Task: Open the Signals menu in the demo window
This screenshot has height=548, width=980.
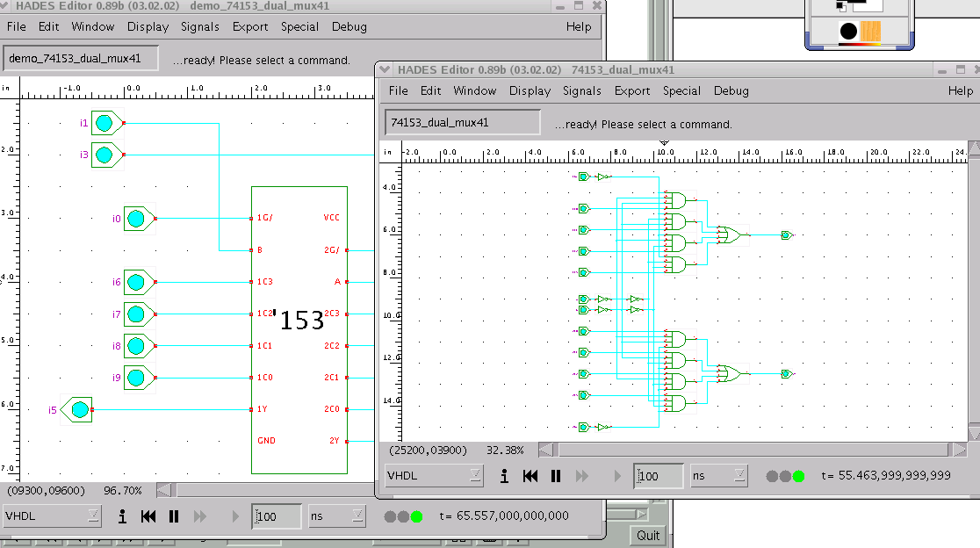Action: [x=200, y=26]
